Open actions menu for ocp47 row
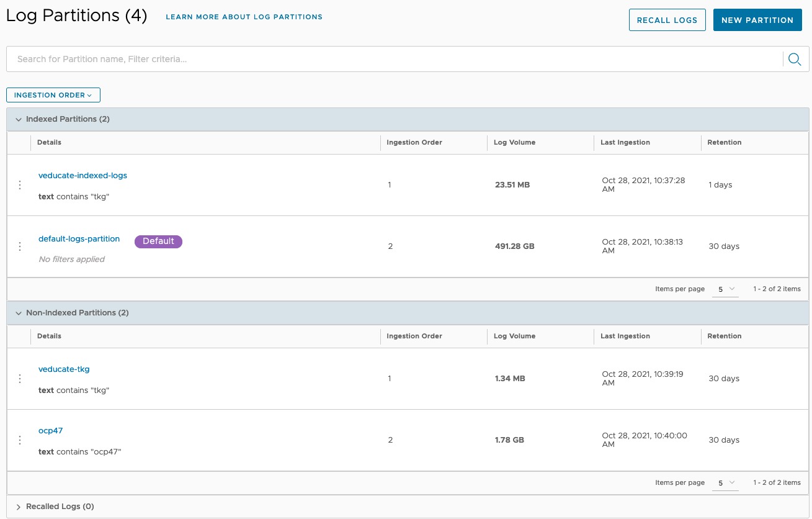 tap(20, 440)
